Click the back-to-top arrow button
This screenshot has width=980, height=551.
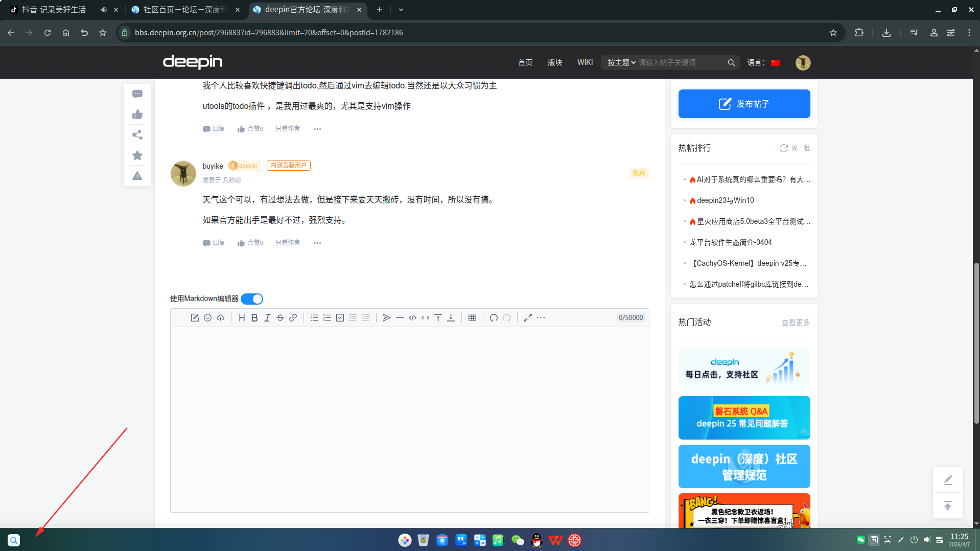point(948,506)
